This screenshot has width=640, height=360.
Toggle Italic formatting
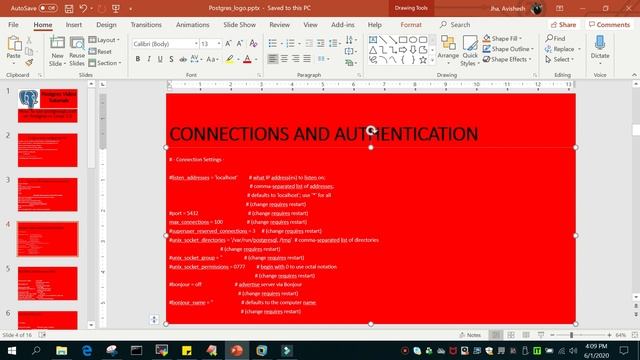[149, 59]
